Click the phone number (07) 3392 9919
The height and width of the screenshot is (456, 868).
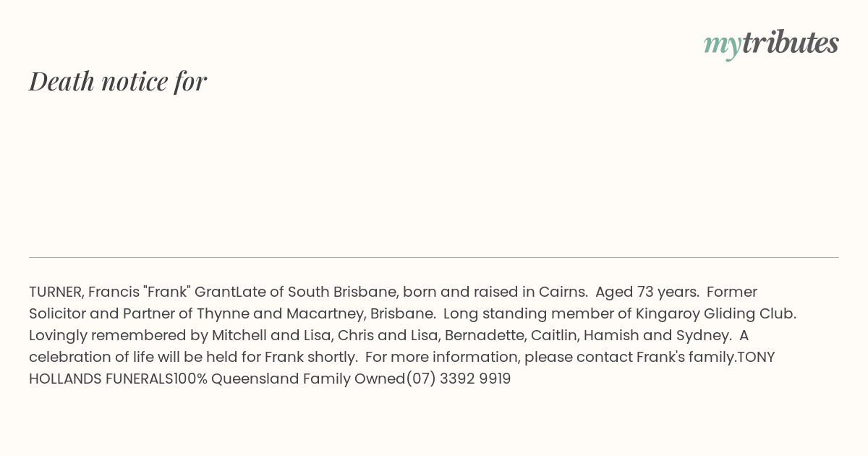pos(458,379)
